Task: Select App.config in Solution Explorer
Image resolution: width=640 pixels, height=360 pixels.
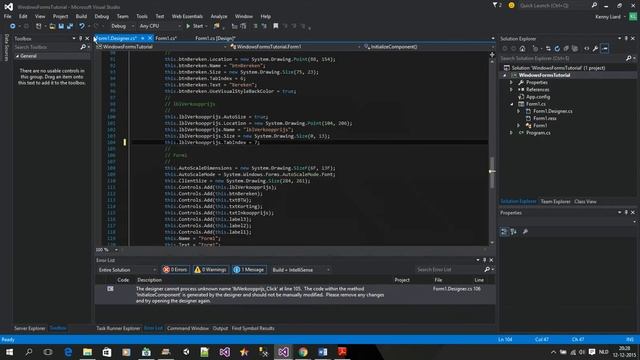Action: click(x=538, y=97)
